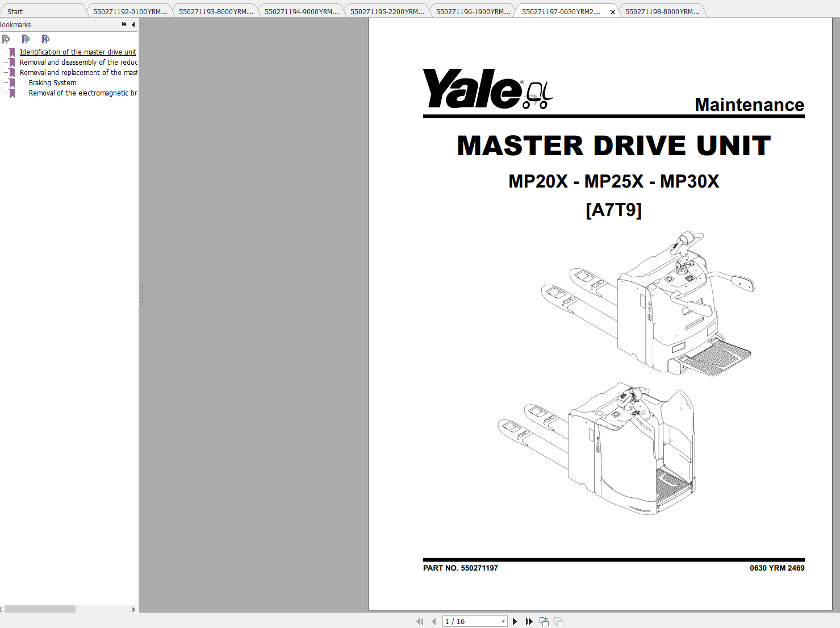The image size is (840, 628).
Task: Select the Identification of the master drive link
Action: click(78, 52)
